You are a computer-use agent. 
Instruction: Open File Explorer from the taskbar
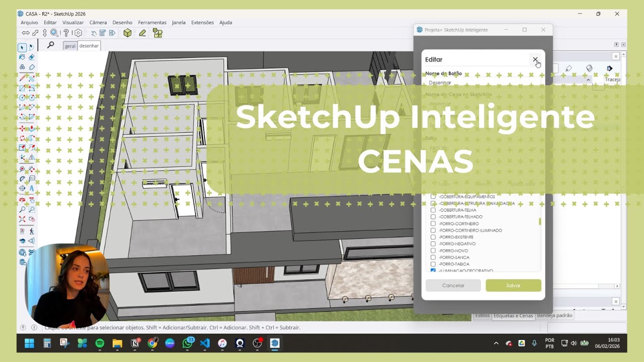click(x=117, y=343)
